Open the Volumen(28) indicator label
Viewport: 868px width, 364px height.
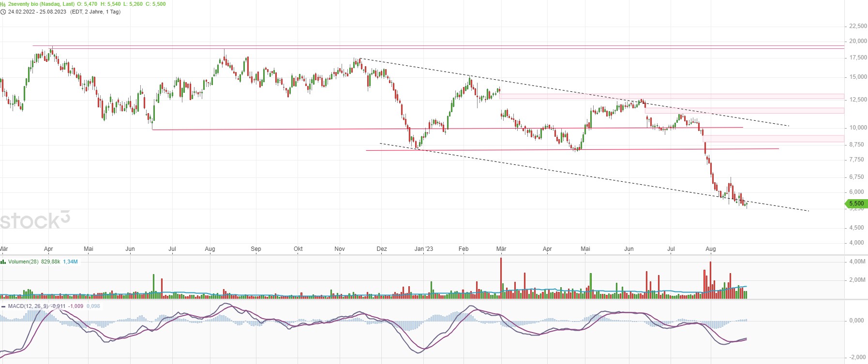[23, 262]
